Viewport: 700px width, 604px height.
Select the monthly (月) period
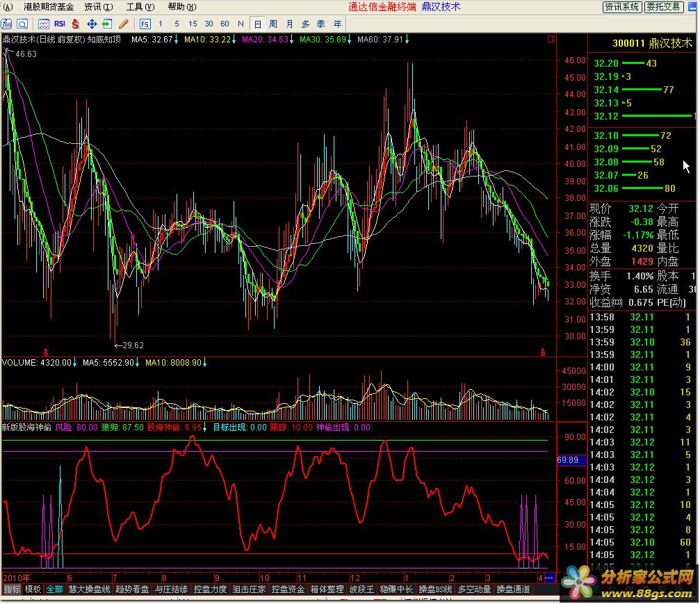(x=289, y=24)
